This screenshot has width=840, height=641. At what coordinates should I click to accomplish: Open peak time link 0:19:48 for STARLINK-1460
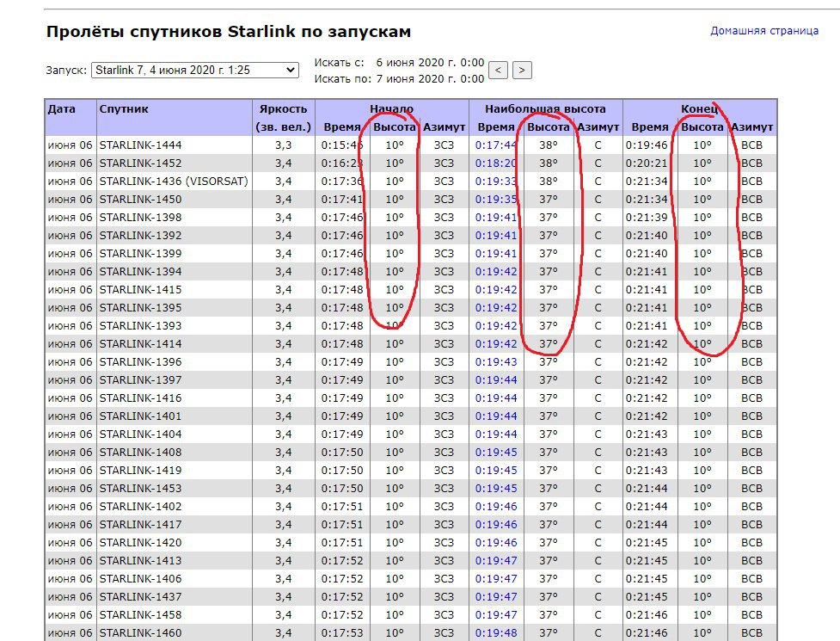click(496, 633)
